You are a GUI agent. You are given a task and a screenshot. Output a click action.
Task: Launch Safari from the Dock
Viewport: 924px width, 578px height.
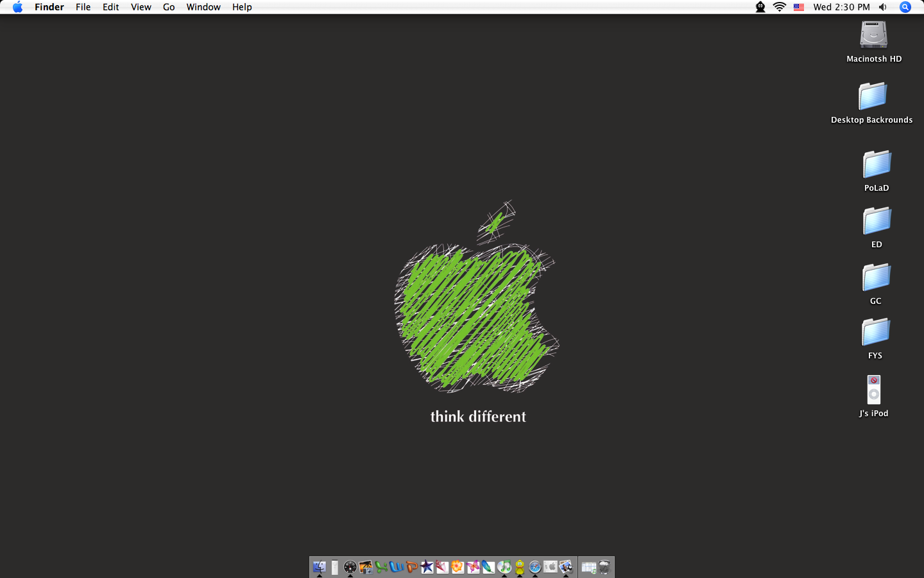point(535,567)
